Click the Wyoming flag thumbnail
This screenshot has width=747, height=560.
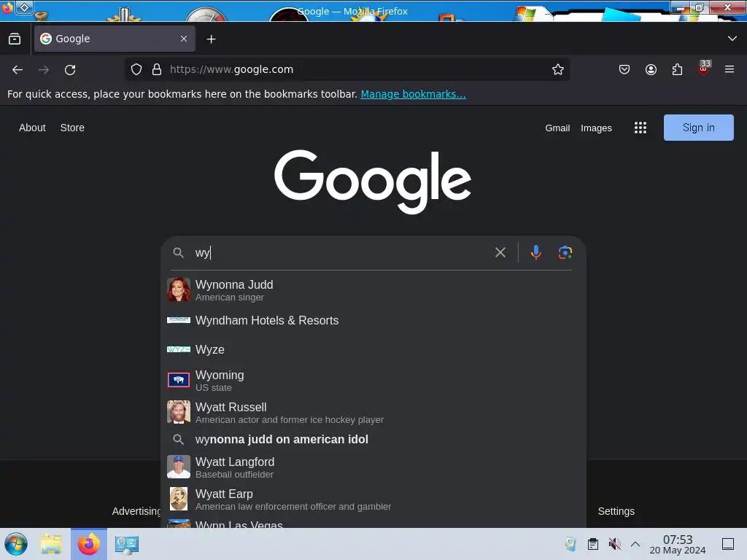(x=179, y=380)
